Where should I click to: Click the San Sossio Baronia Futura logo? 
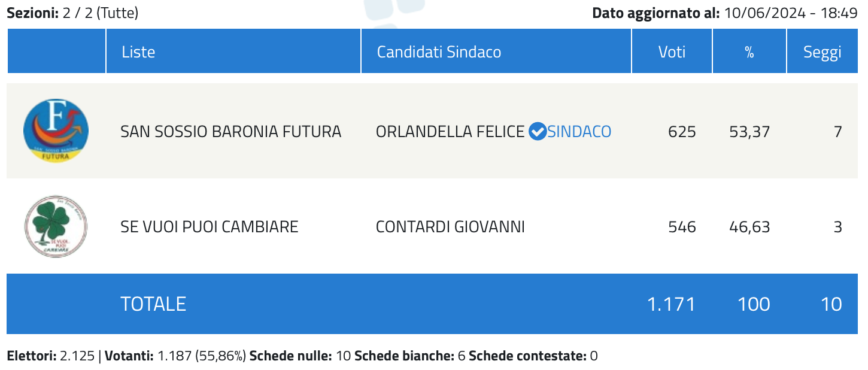tap(56, 131)
